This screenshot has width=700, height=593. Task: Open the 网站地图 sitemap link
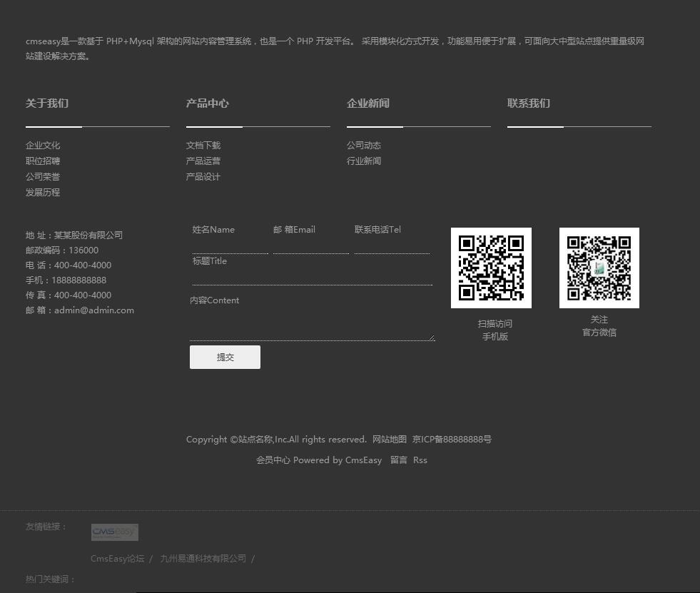coord(390,440)
